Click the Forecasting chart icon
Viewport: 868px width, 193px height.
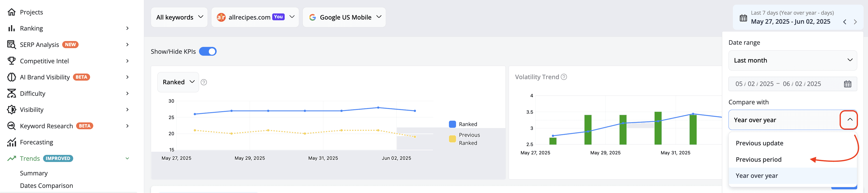(x=12, y=142)
